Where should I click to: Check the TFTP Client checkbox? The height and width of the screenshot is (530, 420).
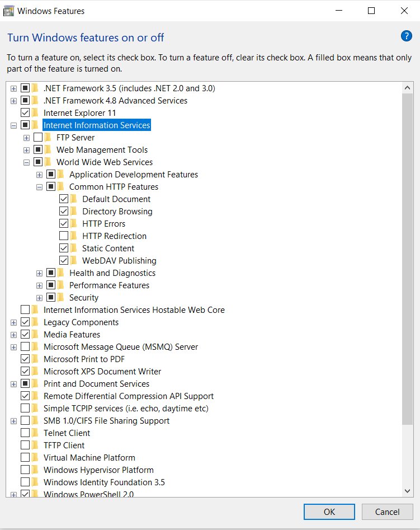coord(25,445)
